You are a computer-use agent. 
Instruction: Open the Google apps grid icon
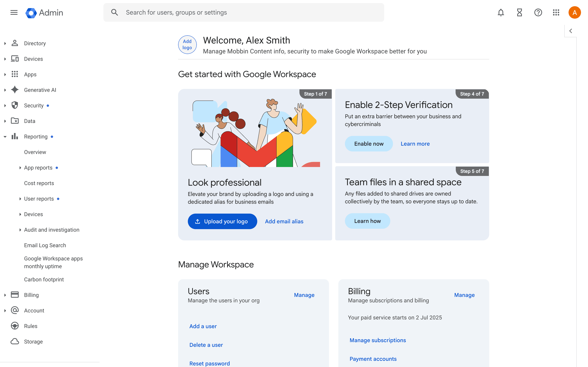pos(556,12)
